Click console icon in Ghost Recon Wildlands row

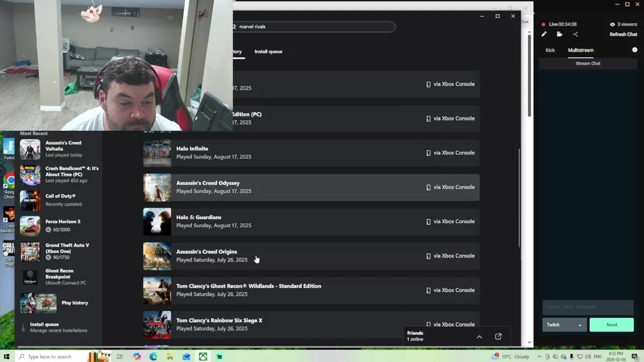point(428,290)
